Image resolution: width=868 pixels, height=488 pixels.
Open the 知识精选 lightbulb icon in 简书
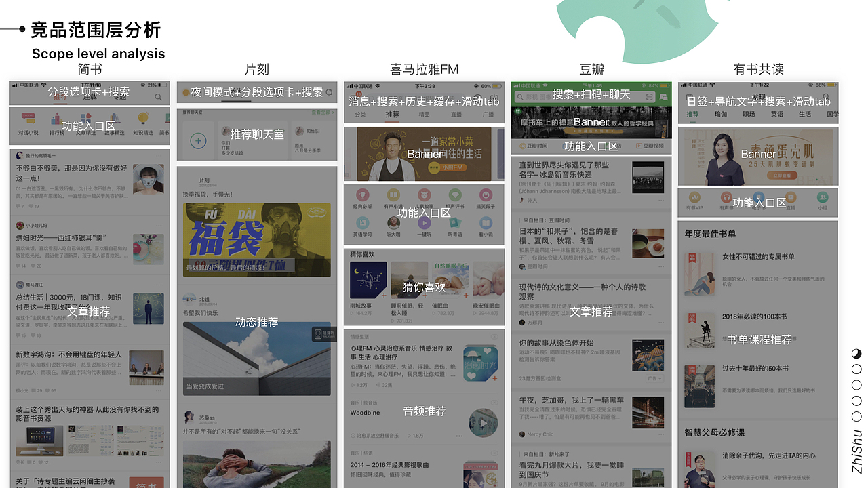click(x=143, y=119)
